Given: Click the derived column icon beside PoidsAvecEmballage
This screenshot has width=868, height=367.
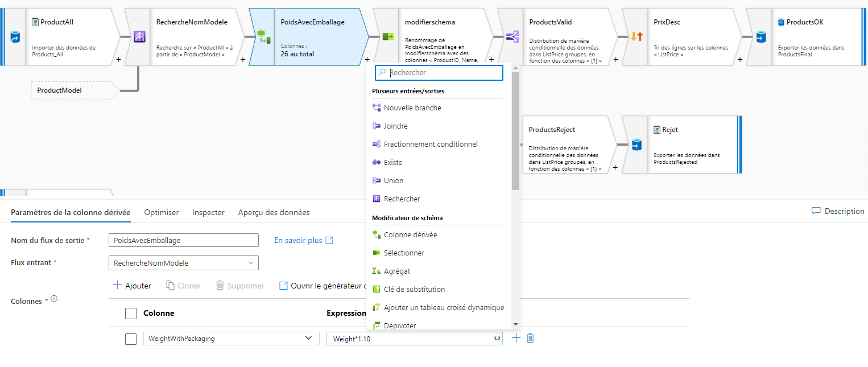Looking at the screenshot, I should click(263, 35).
